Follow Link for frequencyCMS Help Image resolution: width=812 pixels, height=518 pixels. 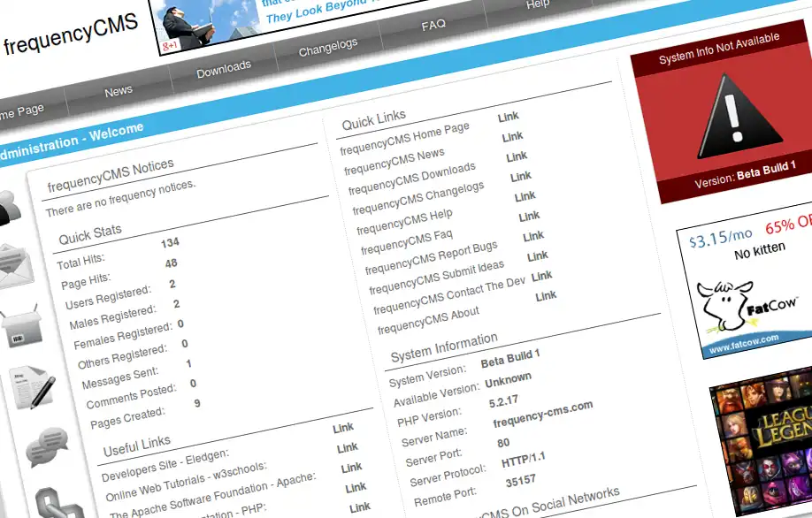point(525,196)
